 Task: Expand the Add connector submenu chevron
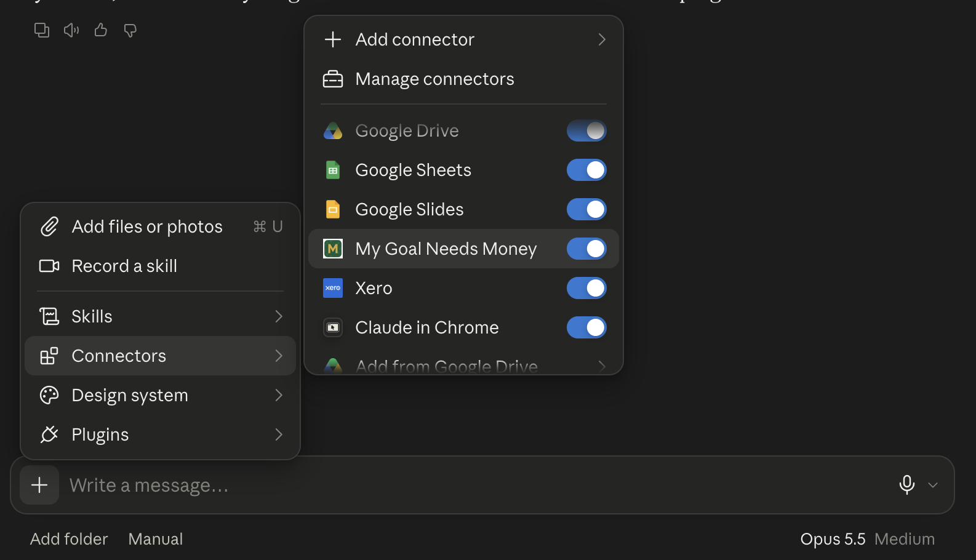pos(602,39)
